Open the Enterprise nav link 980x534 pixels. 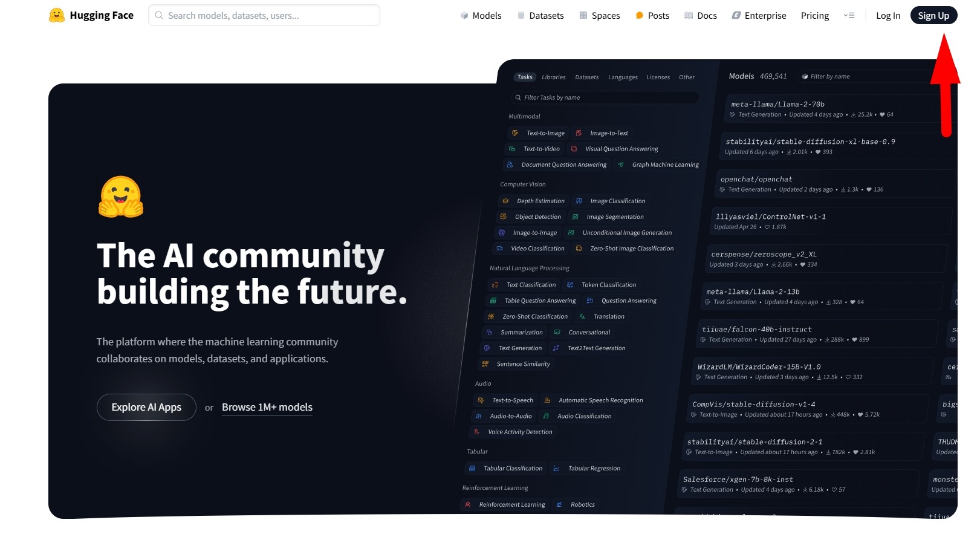click(x=759, y=16)
